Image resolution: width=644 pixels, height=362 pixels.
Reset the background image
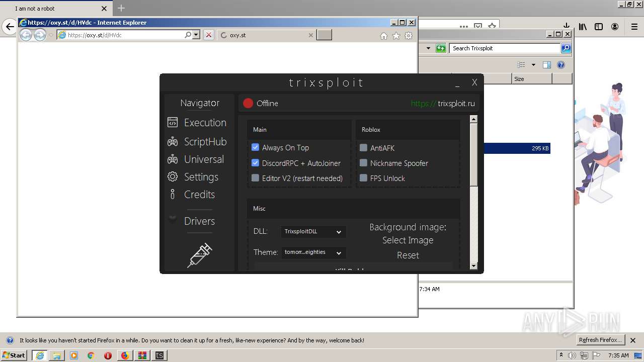(x=408, y=255)
